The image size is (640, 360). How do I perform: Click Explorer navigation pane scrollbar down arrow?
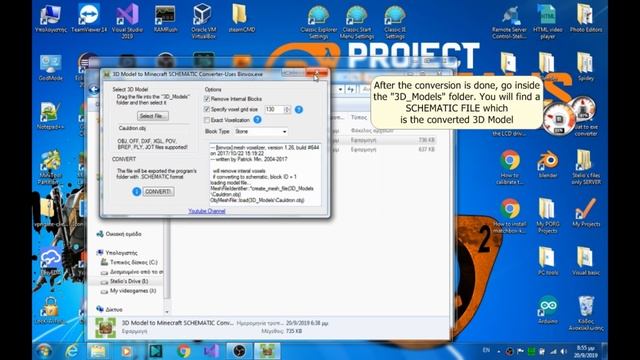167,312
